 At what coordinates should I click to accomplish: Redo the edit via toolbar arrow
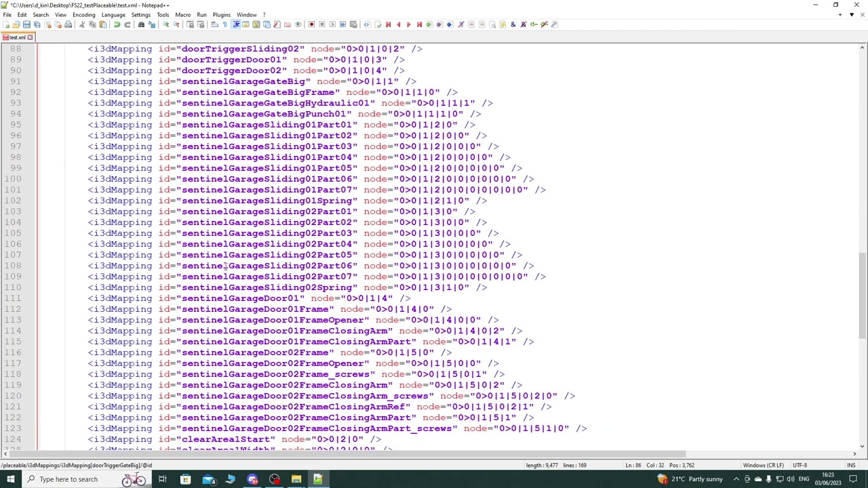pyautogui.click(x=127, y=24)
